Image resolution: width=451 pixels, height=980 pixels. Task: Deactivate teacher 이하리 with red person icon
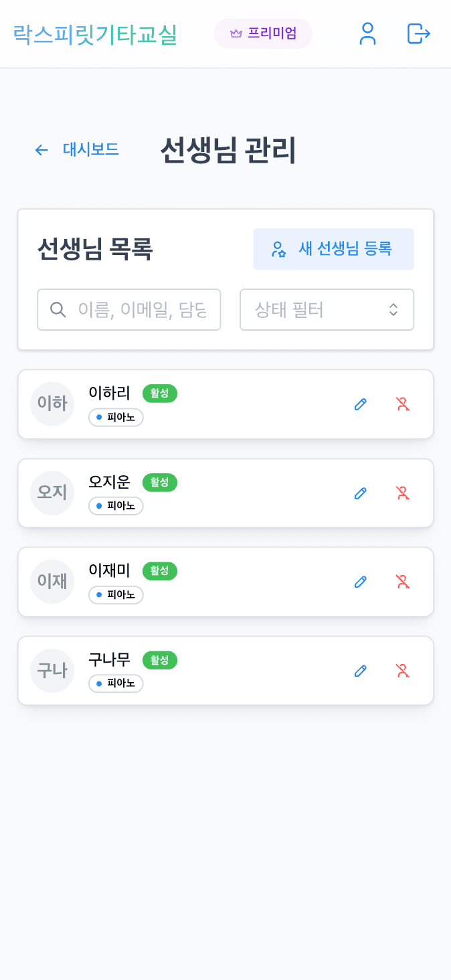click(x=401, y=404)
